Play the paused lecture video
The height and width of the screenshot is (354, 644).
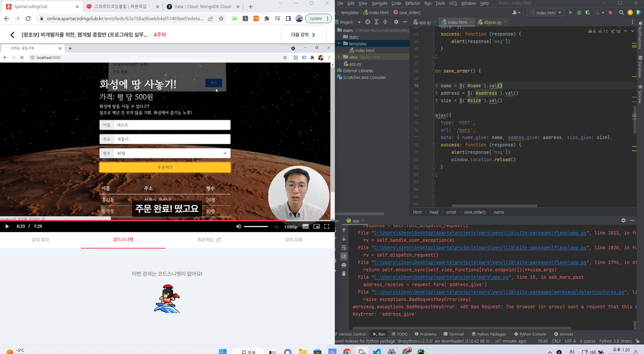pos(7,226)
